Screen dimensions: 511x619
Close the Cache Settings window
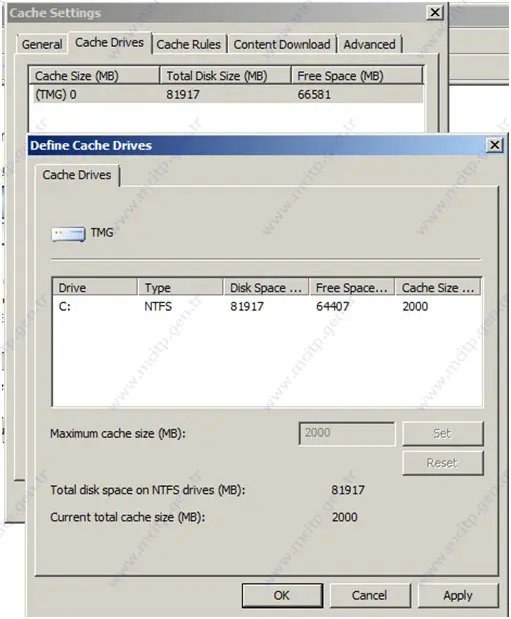click(x=435, y=12)
